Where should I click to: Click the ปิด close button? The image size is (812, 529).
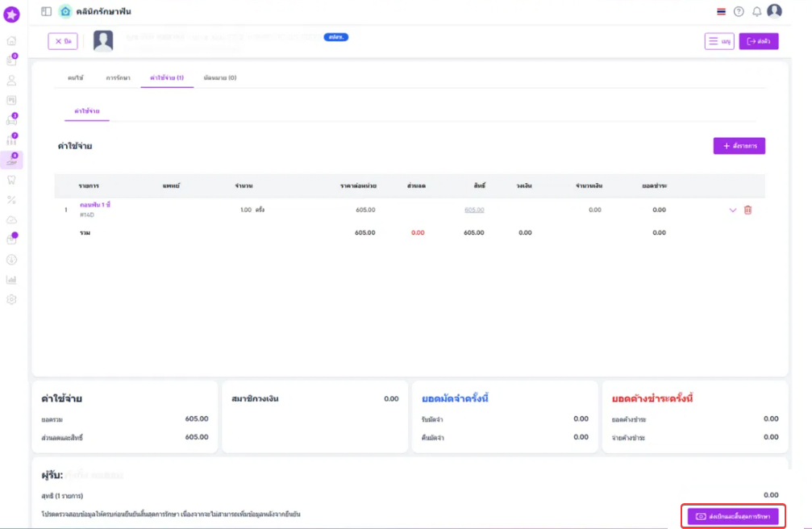pyautogui.click(x=63, y=41)
